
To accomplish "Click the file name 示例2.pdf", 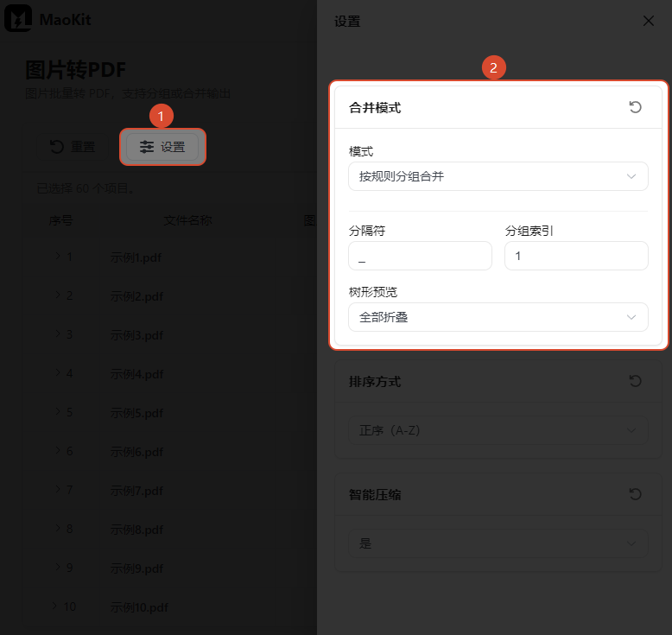I will [x=136, y=296].
